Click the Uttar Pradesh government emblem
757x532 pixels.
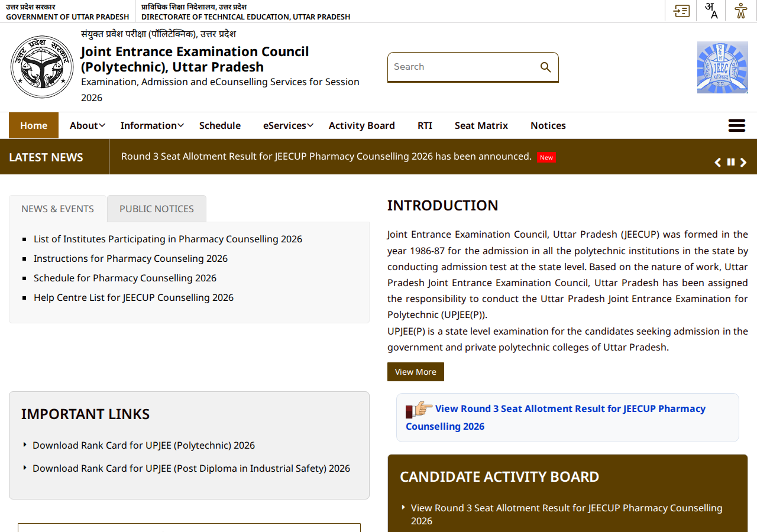[41, 67]
